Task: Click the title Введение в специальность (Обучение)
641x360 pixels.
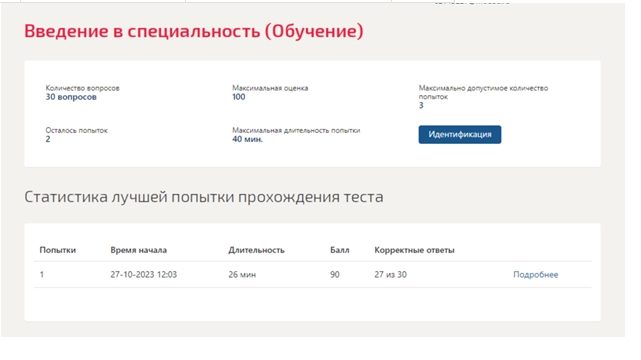Action: point(194,31)
